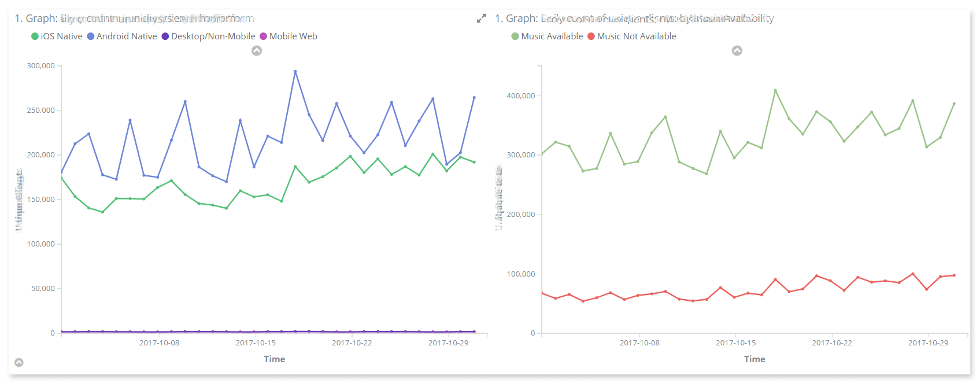Click the 300,000 y-axis label on left chart

[40, 66]
